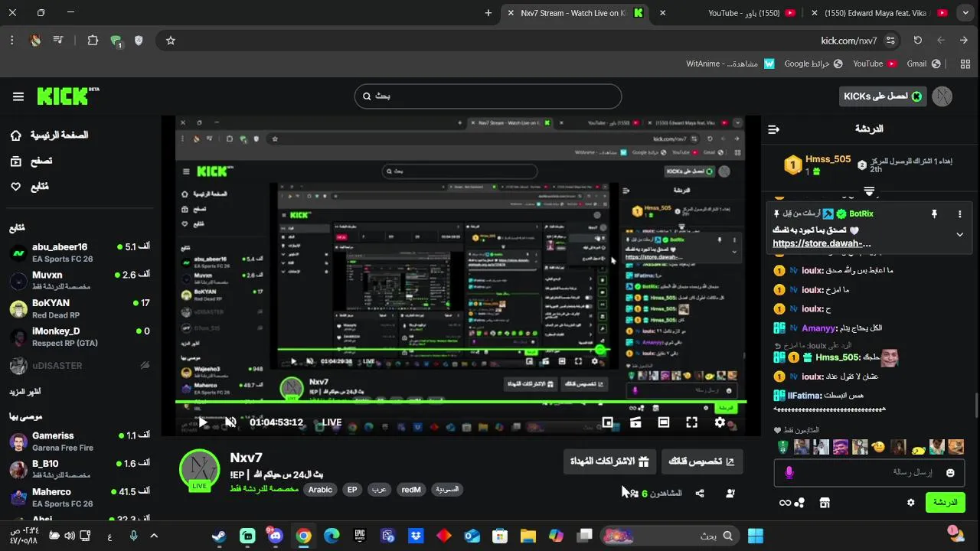
Task: Select the EP tag
Action: click(x=352, y=490)
